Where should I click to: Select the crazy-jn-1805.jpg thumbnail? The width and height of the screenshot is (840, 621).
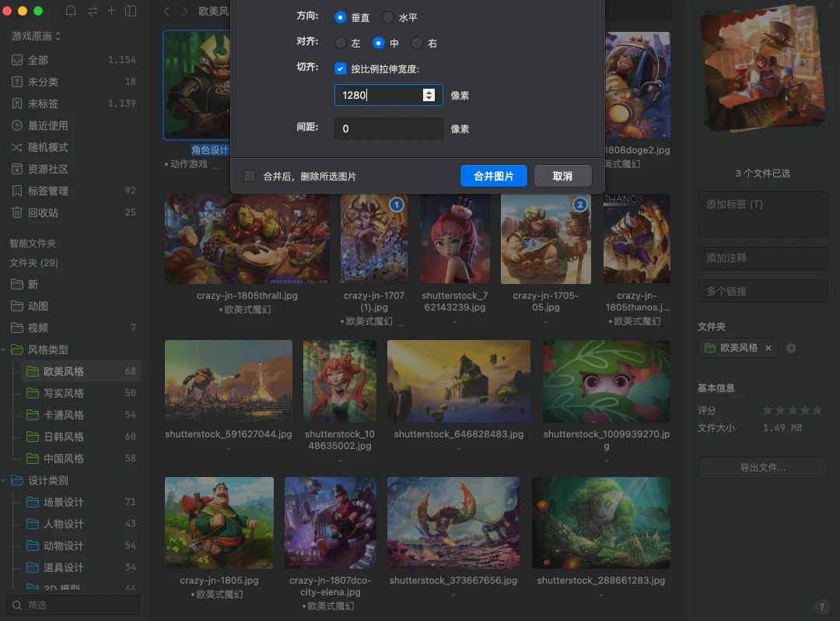pyautogui.click(x=219, y=523)
